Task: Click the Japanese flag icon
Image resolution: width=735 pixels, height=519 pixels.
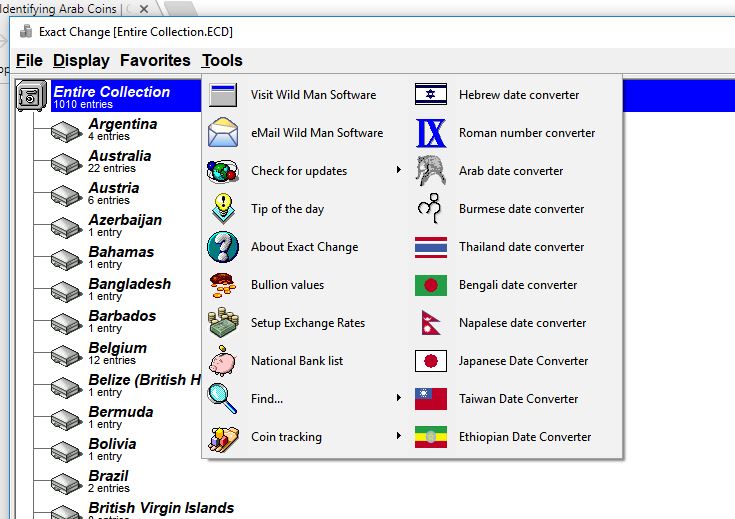Action: coord(431,361)
